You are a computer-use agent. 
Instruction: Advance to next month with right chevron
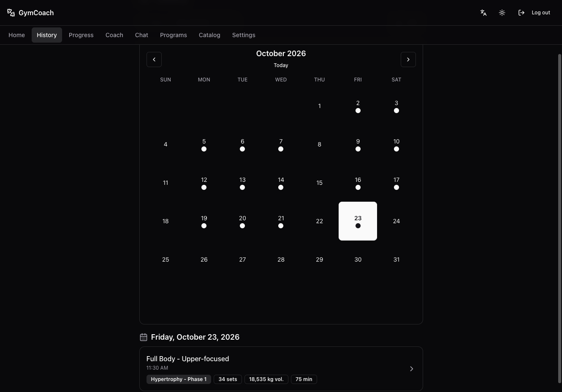(x=408, y=59)
